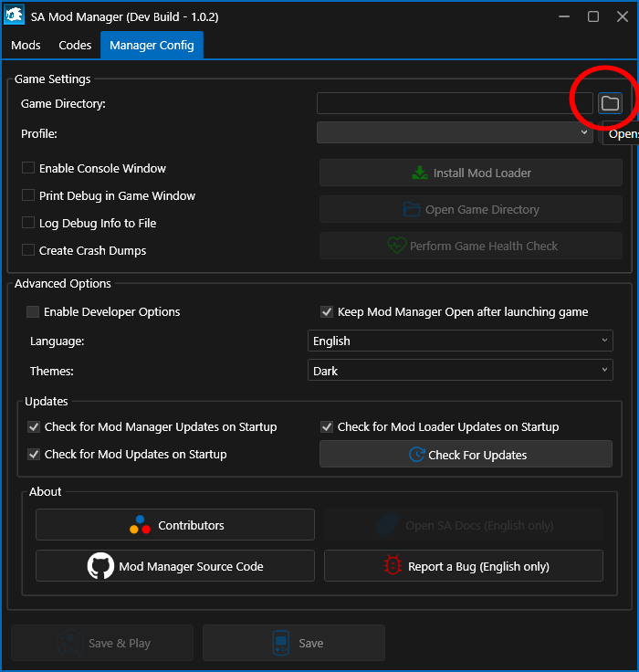Click inside the Game Directory text field
The height and width of the screenshot is (672, 639).
pyautogui.click(x=454, y=103)
